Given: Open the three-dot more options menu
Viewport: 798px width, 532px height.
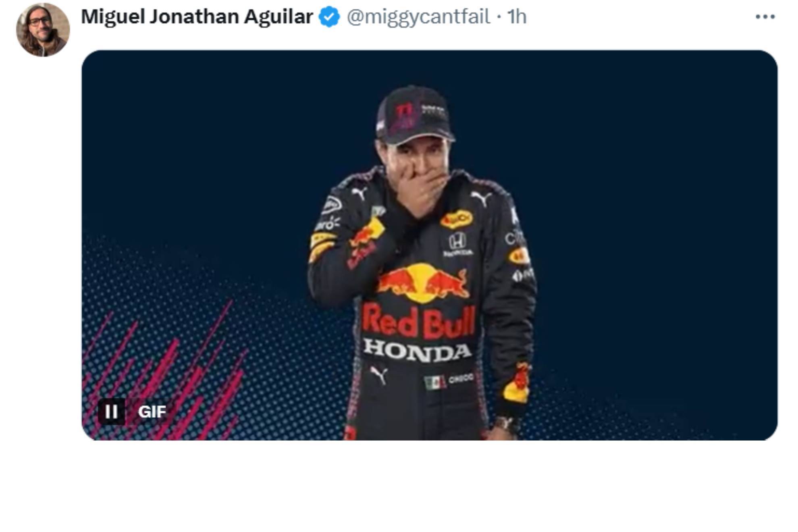Looking at the screenshot, I should click(765, 17).
